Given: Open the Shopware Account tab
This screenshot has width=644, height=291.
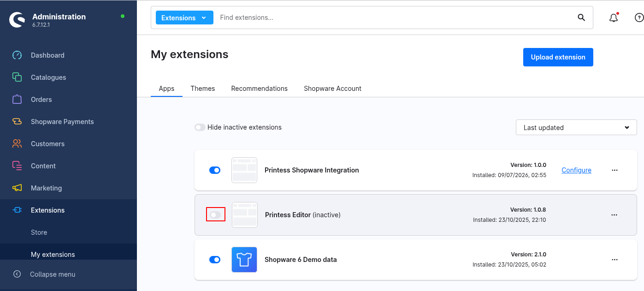Looking at the screenshot, I should 332,89.
